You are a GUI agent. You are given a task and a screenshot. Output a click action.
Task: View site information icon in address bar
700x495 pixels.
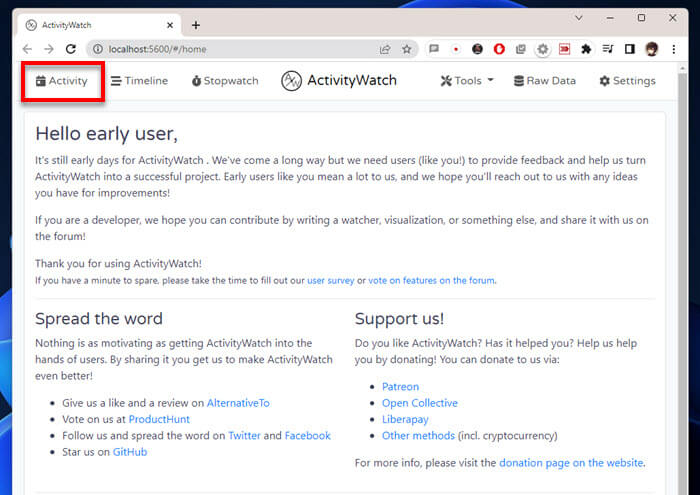click(x=97, y=49)
